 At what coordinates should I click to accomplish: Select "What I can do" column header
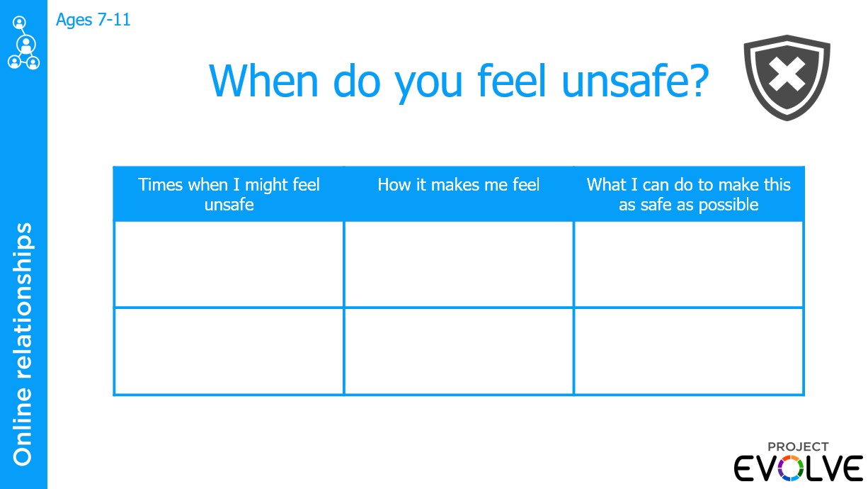688,194
